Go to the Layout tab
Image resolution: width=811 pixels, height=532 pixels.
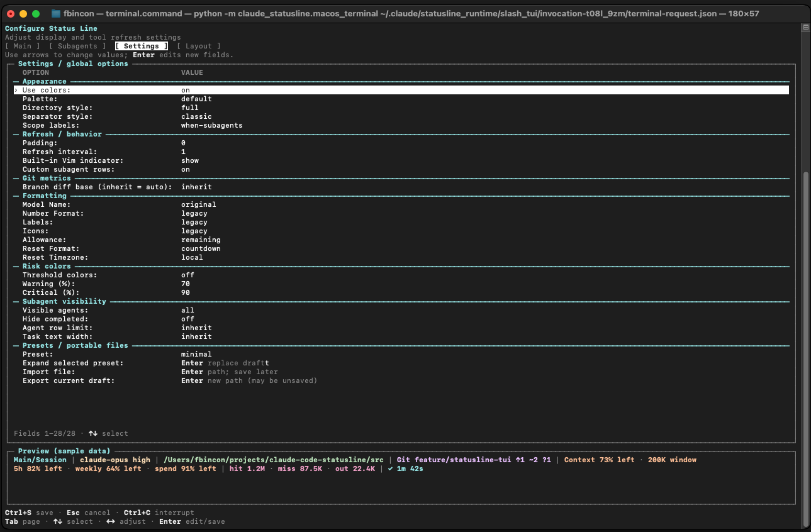[x=199, y=46]
